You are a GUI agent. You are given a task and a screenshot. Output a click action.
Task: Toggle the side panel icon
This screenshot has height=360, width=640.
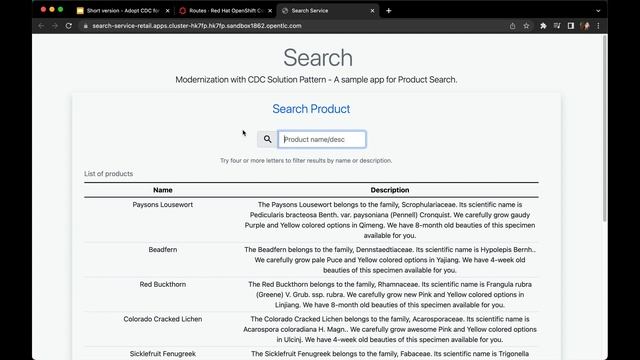(571, 26)
